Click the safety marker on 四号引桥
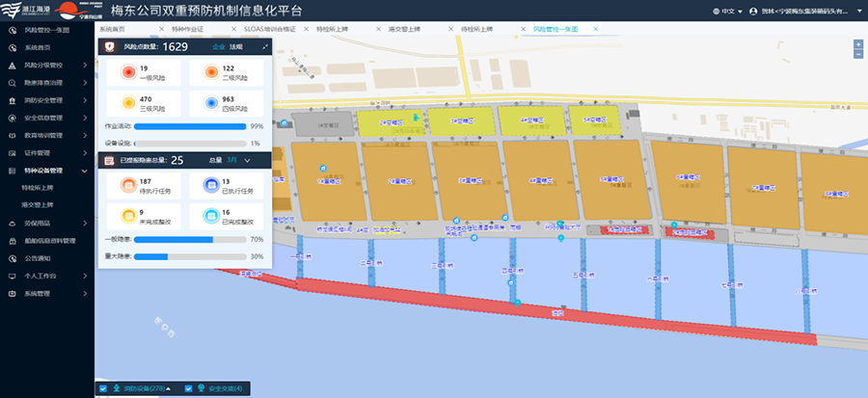Image resolution: width=868 pixels, height=398 pixels. pos(510,282)
